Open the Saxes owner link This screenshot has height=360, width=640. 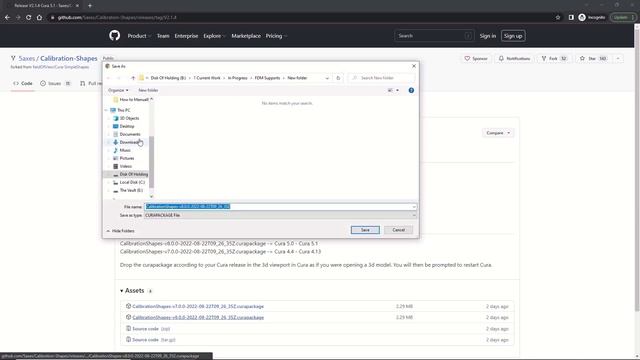tap(27, 58)
